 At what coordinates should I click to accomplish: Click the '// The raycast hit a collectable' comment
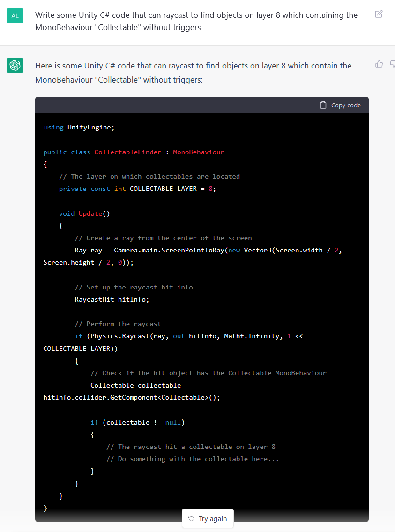(x=191, y=447)
